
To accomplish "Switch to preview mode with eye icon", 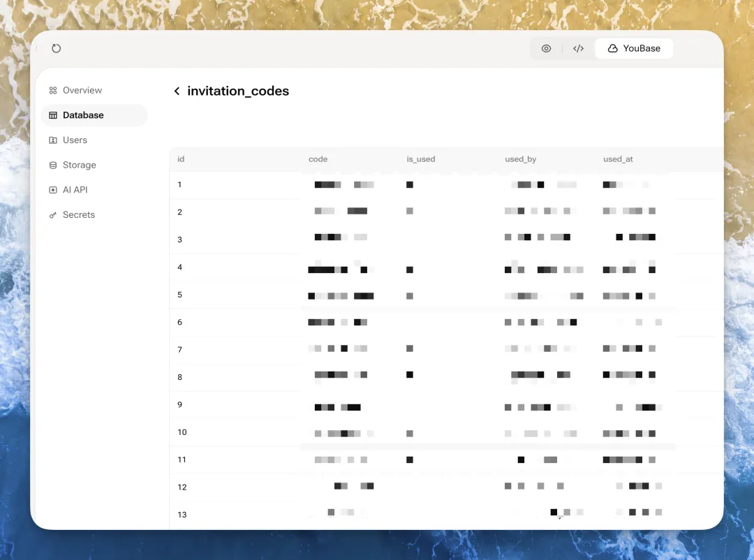I will pyautogui.click(x=546, y=49).
